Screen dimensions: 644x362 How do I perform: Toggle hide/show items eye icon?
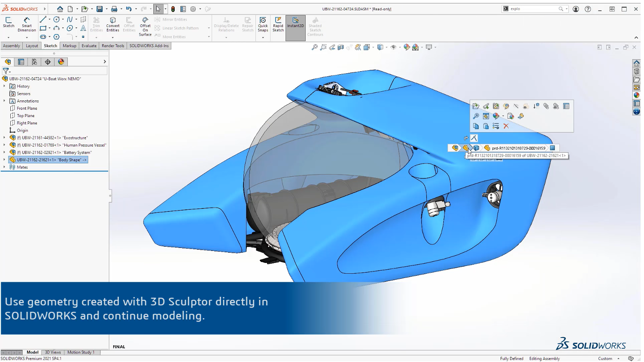[393, 47]
